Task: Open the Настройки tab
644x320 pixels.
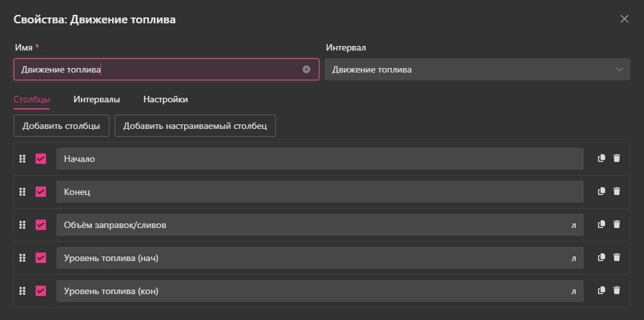Action: click(x=165, y=100)
